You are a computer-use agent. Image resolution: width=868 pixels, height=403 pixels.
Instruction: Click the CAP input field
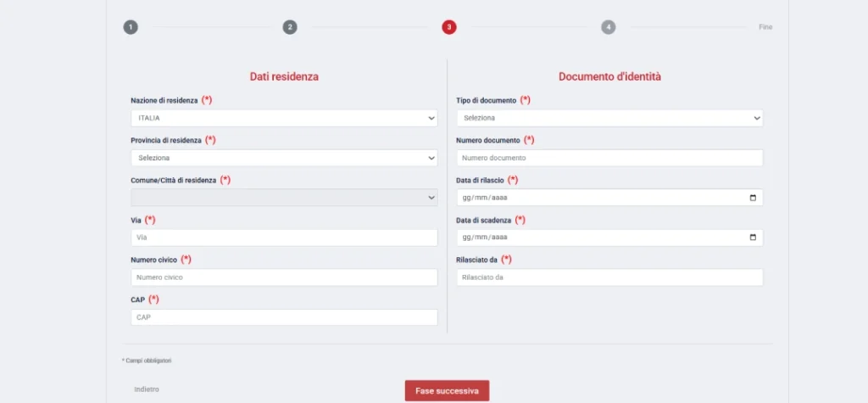point(284,317)
